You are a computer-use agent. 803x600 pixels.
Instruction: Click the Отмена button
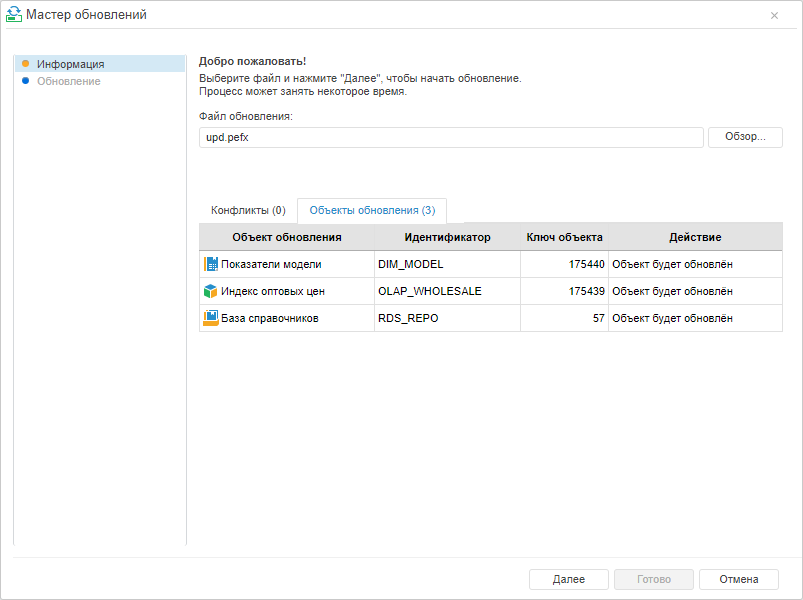738,579
